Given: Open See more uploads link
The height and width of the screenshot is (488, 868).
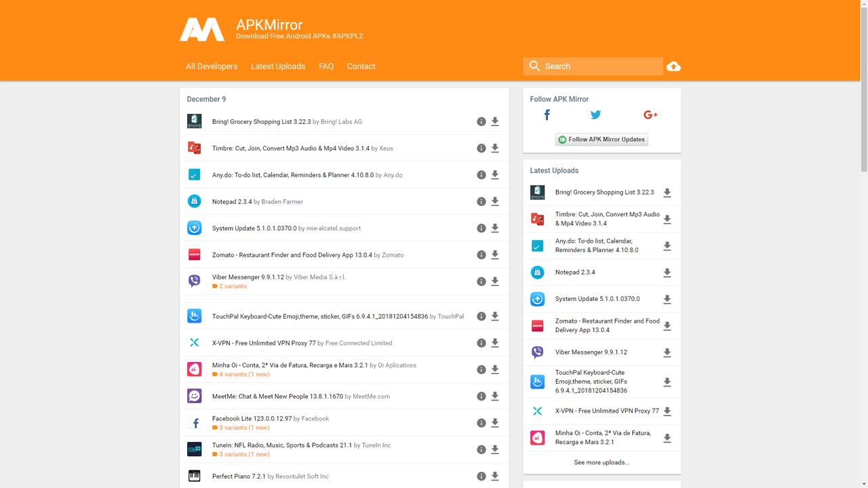Looking at the screenshot, I should coord(601,462).
